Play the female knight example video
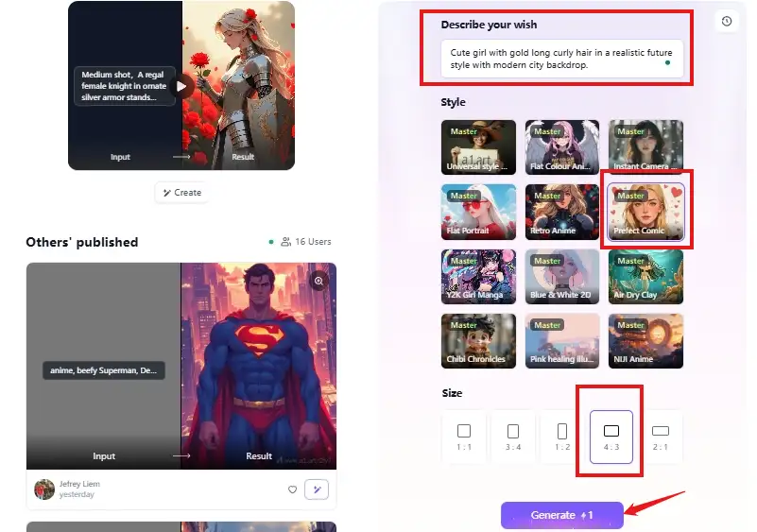The height and width of the screenshot is (532, 757). point(181,86)
